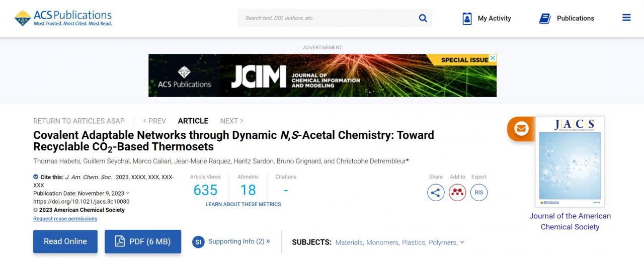Open Learn About These Metrics link
The height and width of the screenshot is (262, 644).
click(243, 204)
